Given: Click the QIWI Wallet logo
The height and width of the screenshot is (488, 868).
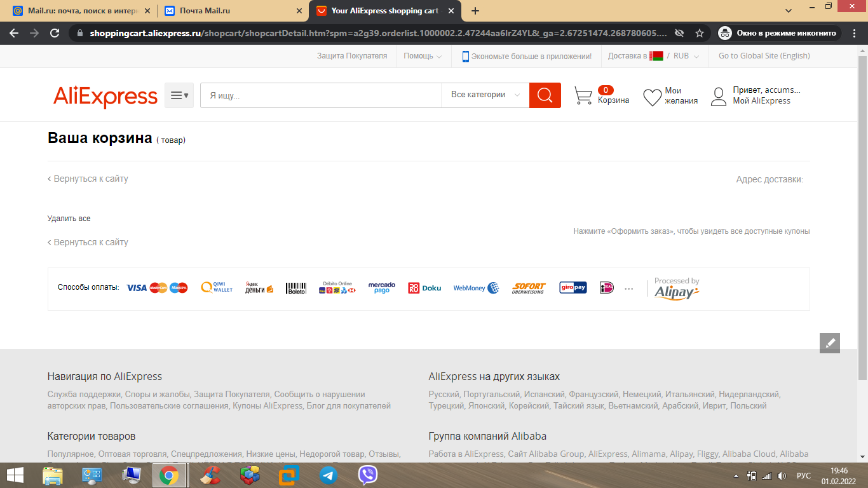Looking at the screenshot, I should click(x=217, y=288).
